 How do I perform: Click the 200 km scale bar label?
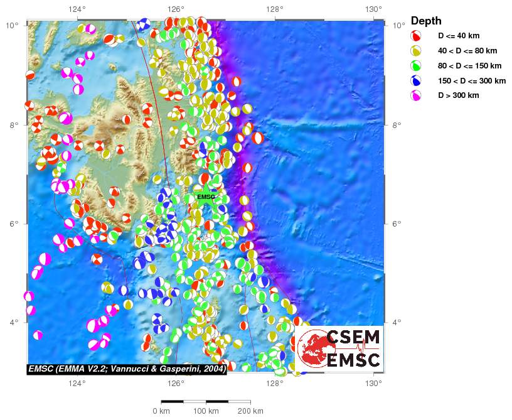250,411
